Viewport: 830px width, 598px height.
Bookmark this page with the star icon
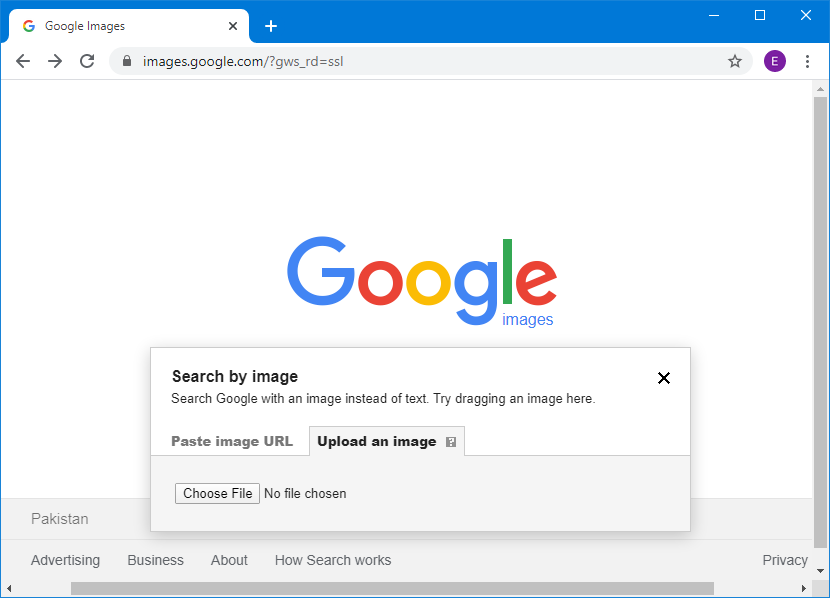pos(735,61)
